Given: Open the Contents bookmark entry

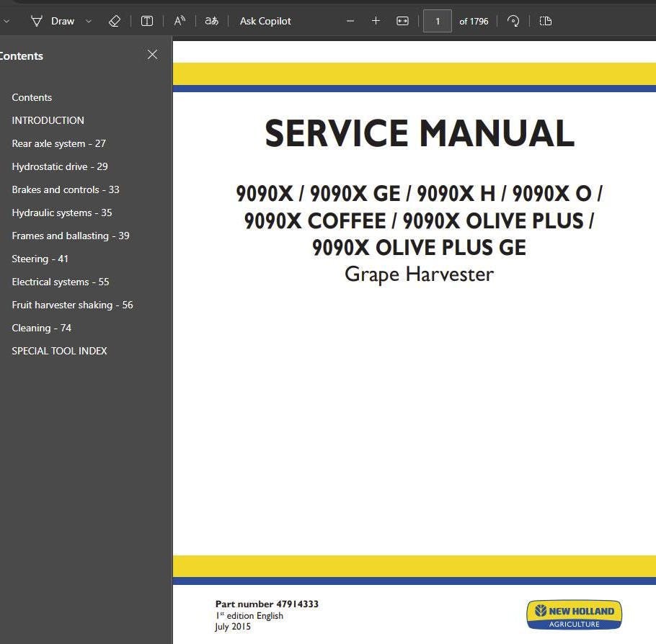Looking at the screenshot, I should 32,97.
